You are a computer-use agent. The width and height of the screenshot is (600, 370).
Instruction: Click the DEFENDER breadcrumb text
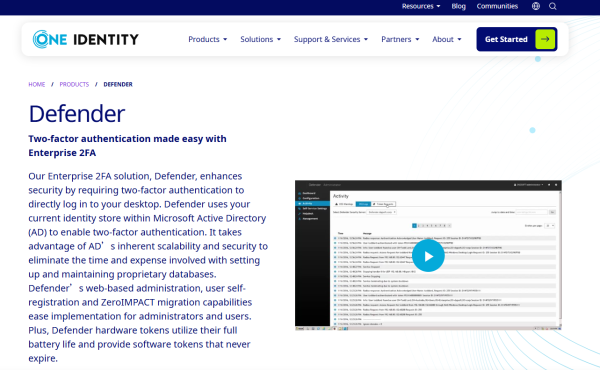coord(118,84)
